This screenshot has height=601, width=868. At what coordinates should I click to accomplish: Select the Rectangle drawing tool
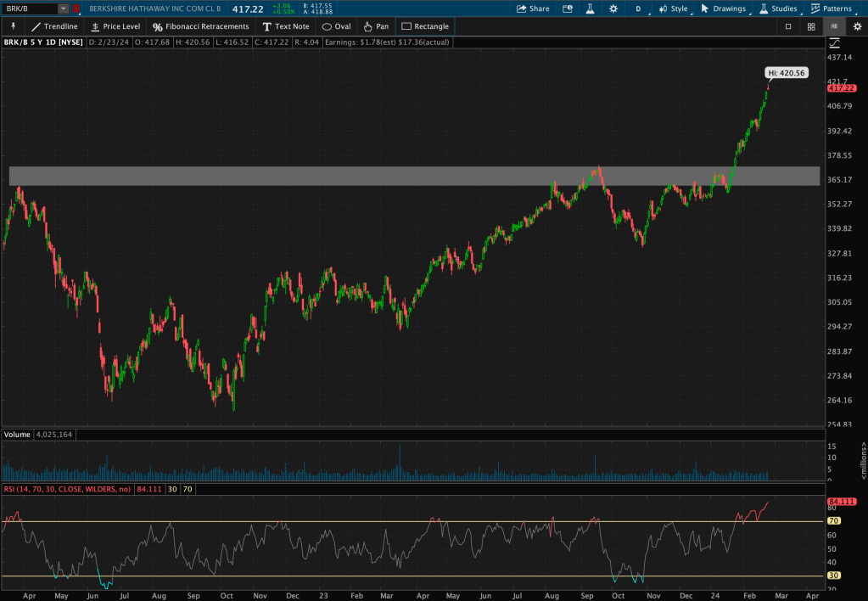pos(425,26)
